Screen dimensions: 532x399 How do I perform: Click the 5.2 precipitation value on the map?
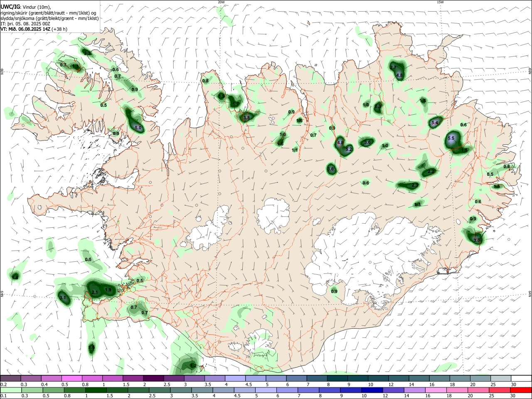coord(349,149)
